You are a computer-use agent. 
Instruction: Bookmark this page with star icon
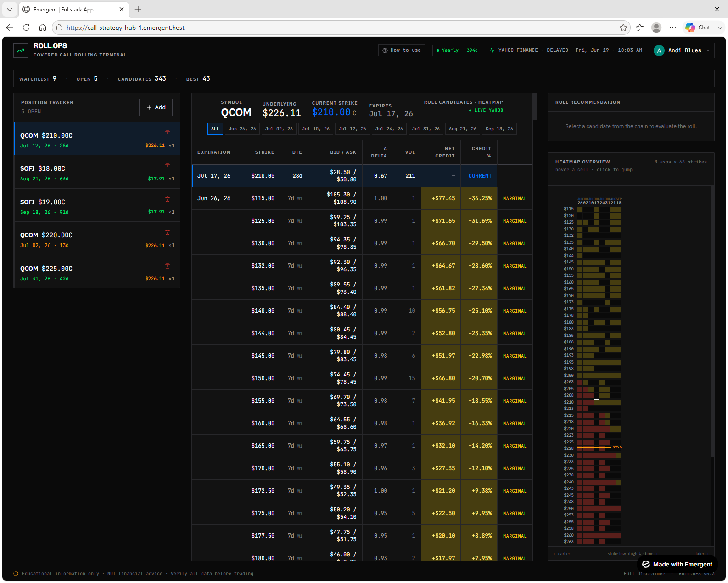[623, 28]
